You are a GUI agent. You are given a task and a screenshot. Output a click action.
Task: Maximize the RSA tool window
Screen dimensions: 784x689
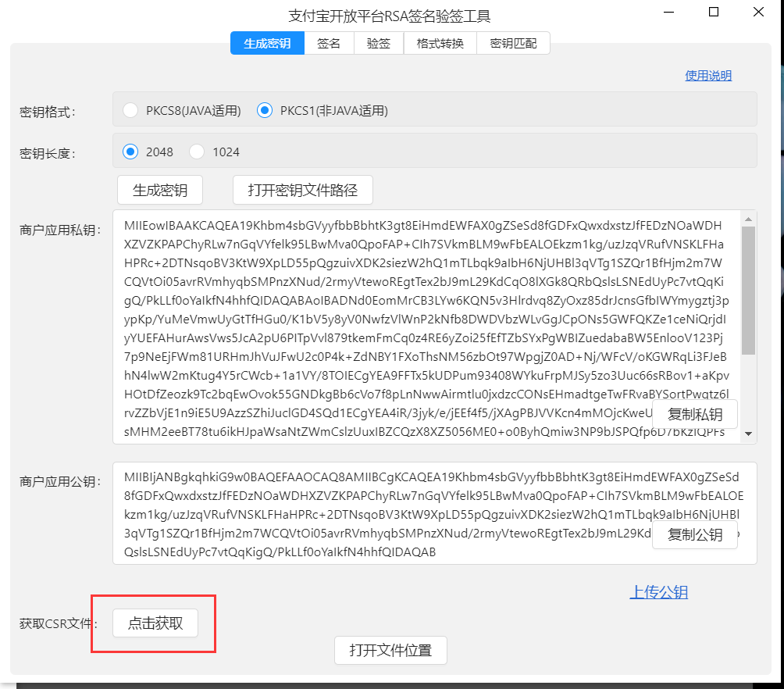click(714, 12)
